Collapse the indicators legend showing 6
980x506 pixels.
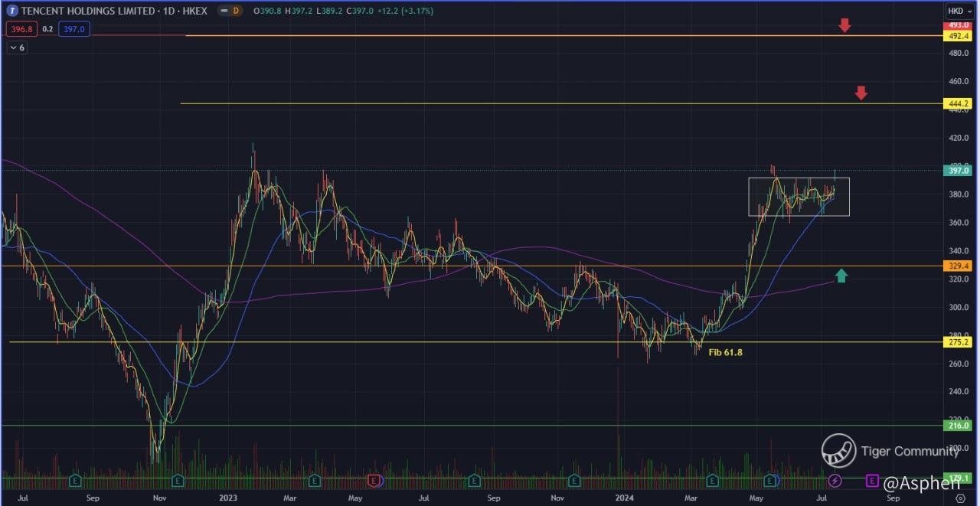[17, 47]
